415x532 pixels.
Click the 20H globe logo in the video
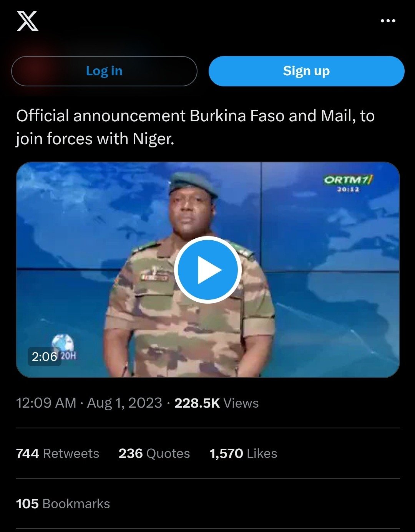tap(64, 347)
